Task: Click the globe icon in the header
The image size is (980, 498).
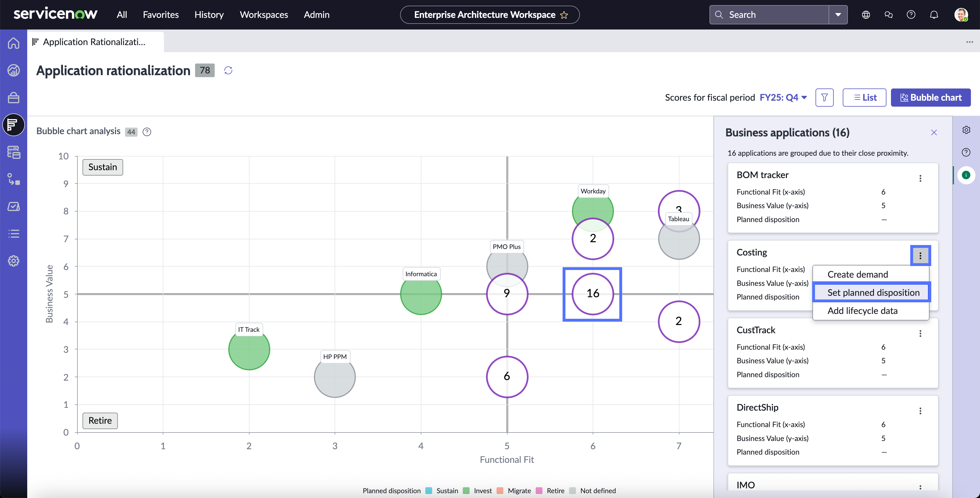Action: (866, 14)
